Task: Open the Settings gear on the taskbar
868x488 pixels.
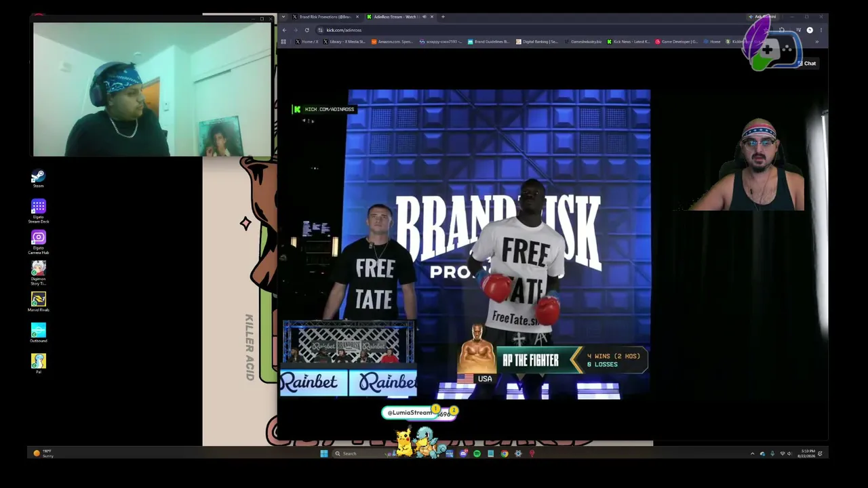Action: pos(518,453)
